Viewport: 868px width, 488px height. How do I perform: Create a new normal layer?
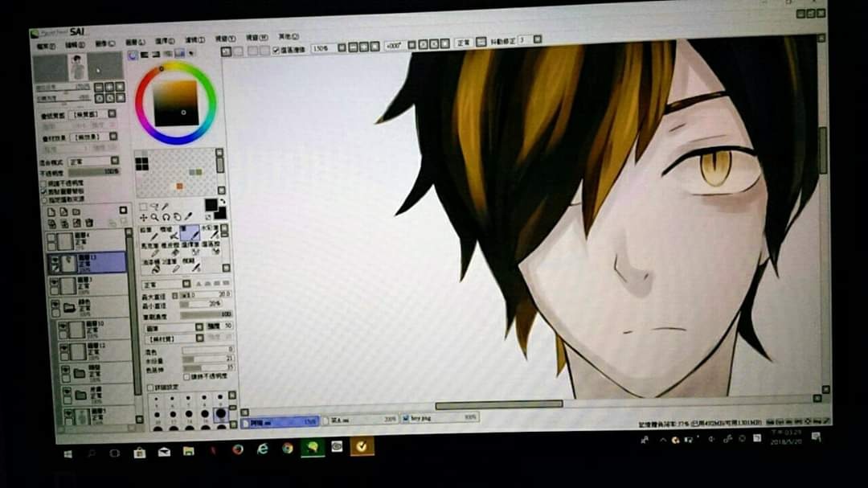point(51,213)
